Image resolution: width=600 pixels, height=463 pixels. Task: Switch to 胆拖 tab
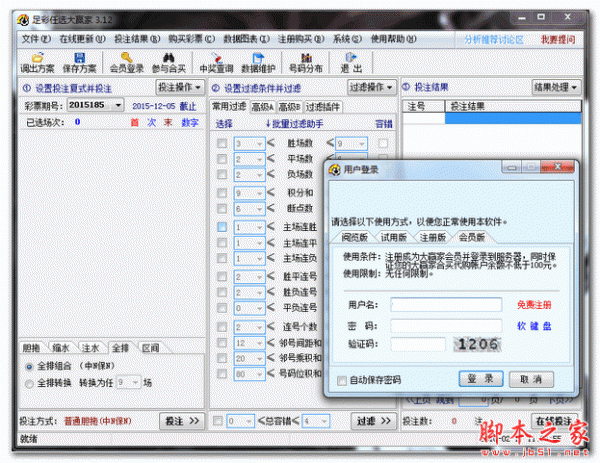point(31,348)
